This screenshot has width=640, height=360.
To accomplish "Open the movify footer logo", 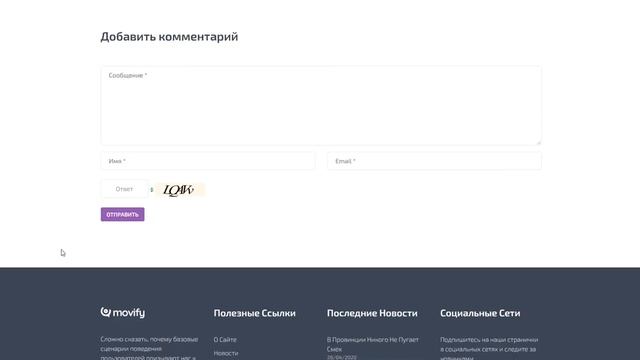I will 122,312.
